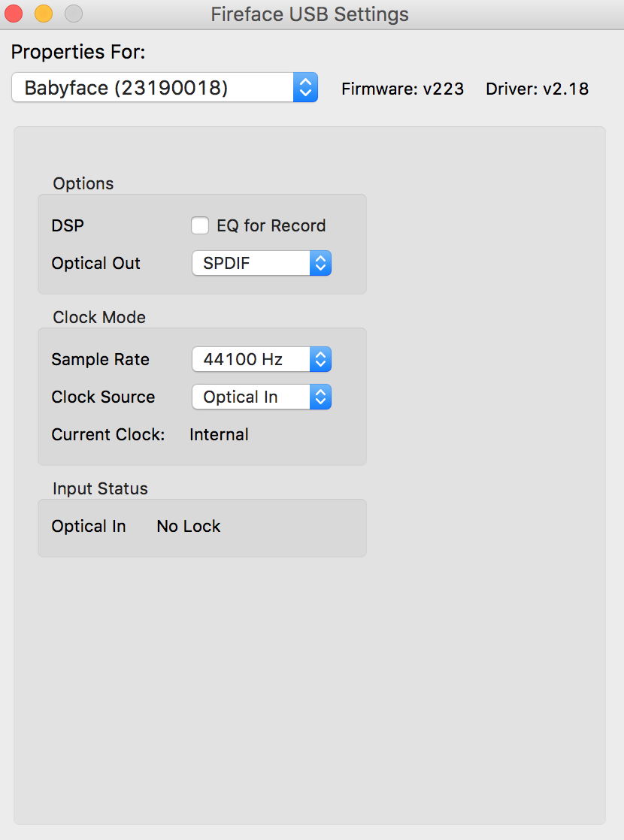
Task: Select the Driver v2.18 text
Action: click(x=537, y=89)
